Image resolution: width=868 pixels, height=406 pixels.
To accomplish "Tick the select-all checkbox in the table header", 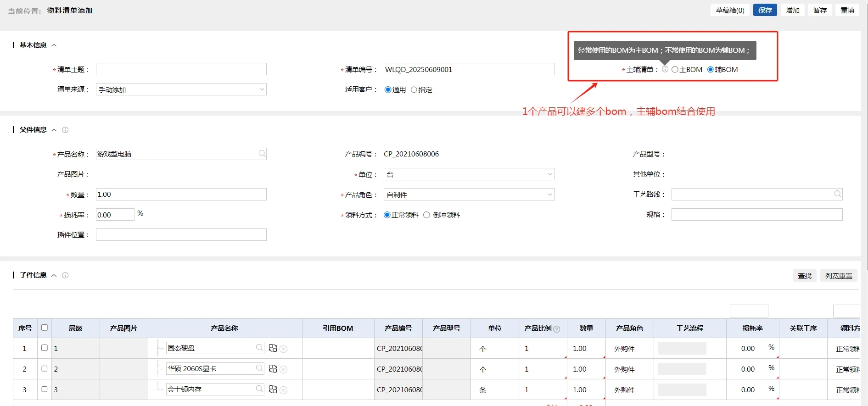I will 45,328.
